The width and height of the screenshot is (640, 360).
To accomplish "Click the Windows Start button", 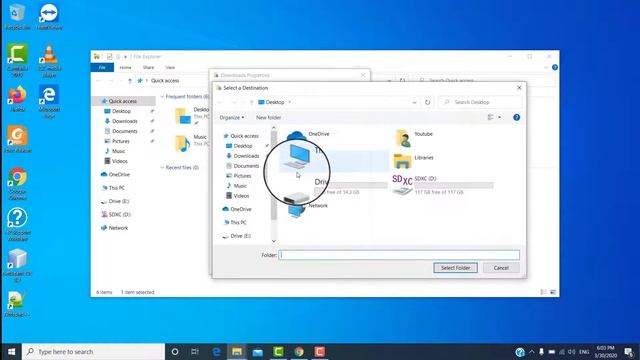I will (11, 351).
